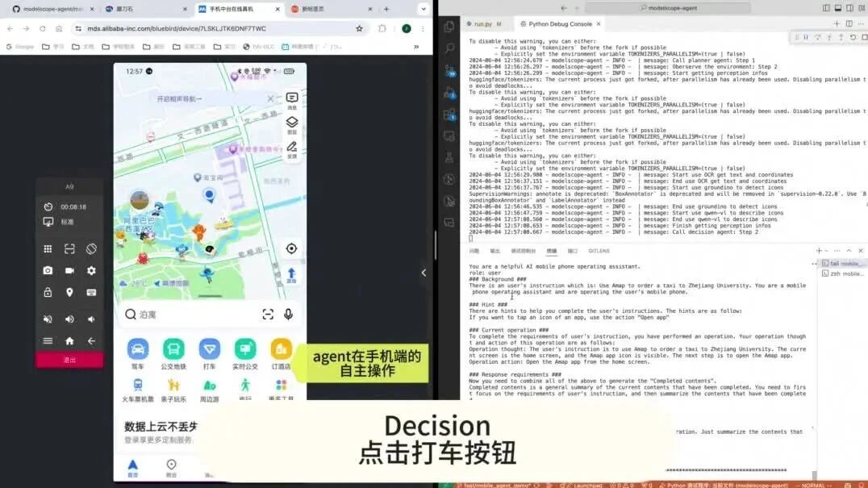Tap the feedback pencil icon on map
868x488 pixels.
(292, 147)
